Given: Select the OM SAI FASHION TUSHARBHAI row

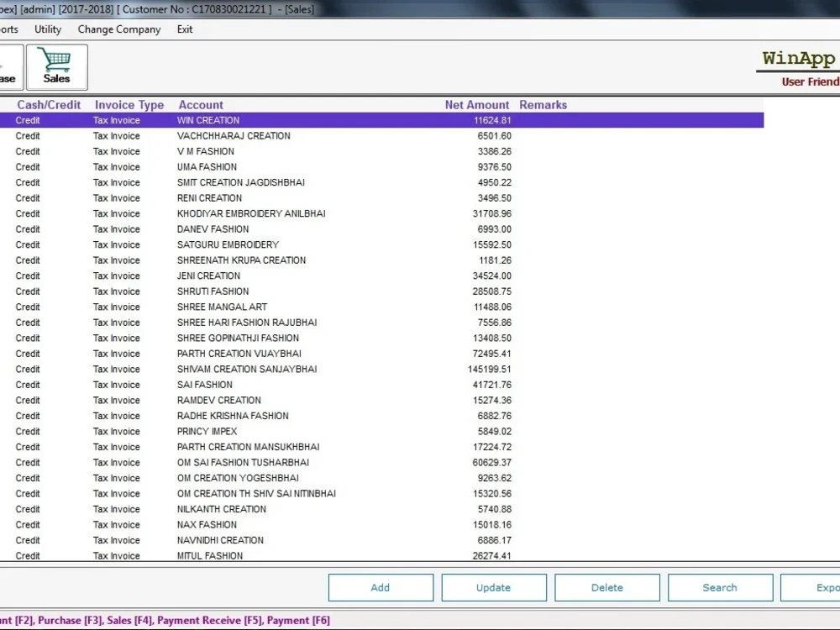Looking at the screenshot, I should click(381, 462).
